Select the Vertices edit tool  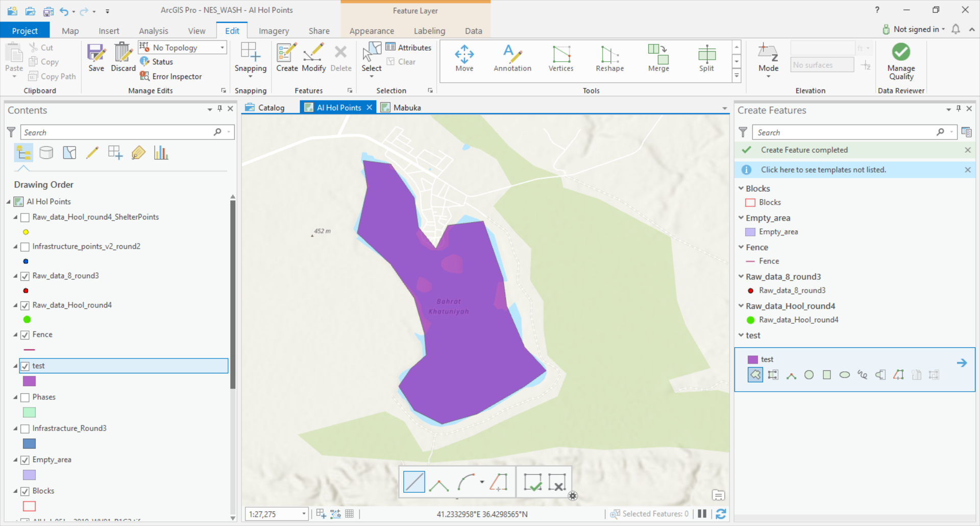coord(561,58)
